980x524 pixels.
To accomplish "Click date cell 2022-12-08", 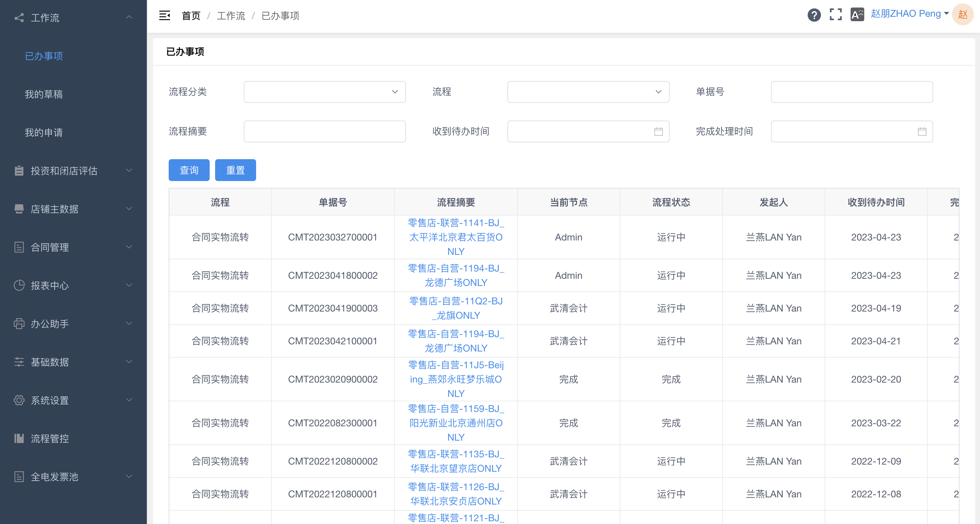I will (x=876, y=494).
